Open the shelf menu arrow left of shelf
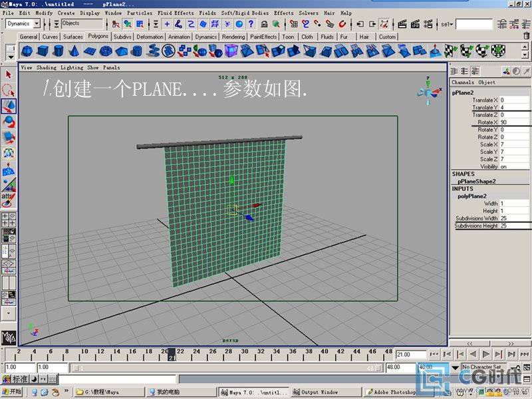Viewport: 532px width, 399px height. click(11, 57)
